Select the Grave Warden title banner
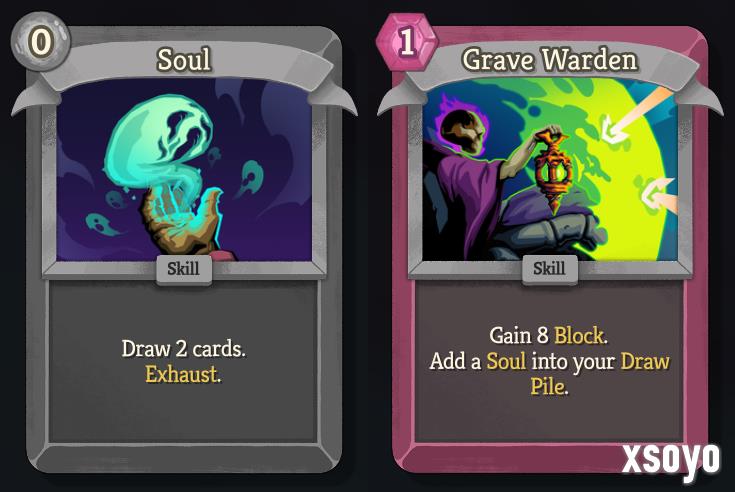 point(549,61)
